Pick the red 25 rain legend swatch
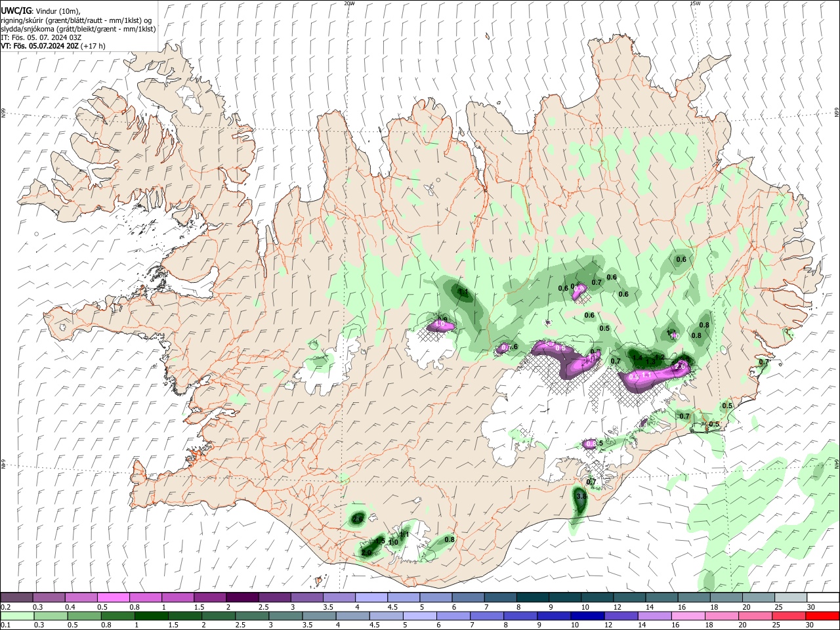Viewport: 840px width, 630px height. coord(789,616)
